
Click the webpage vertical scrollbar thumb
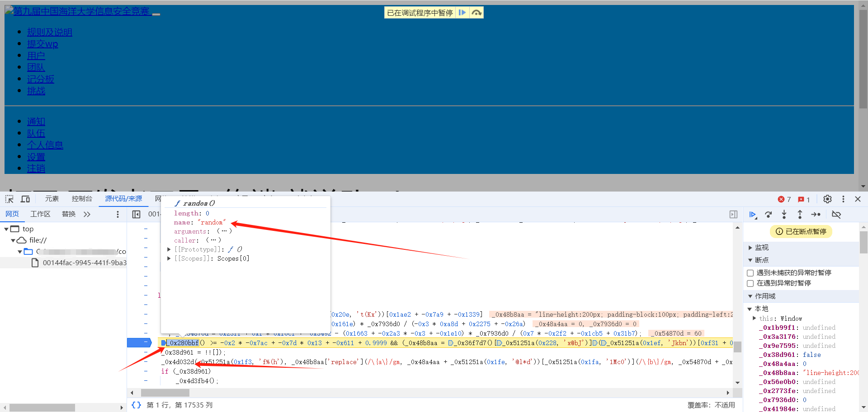(x=863, y=59)
